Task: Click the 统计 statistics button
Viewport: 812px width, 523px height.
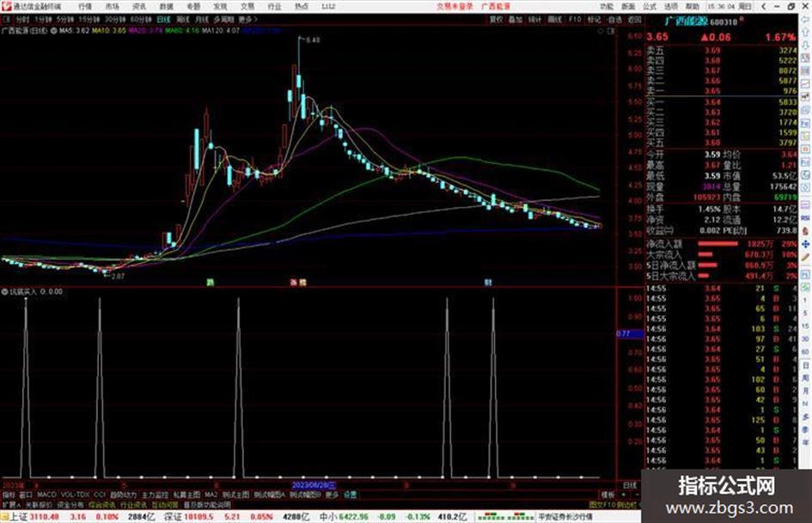Action: pyautogui.click(x=535, y=19)
